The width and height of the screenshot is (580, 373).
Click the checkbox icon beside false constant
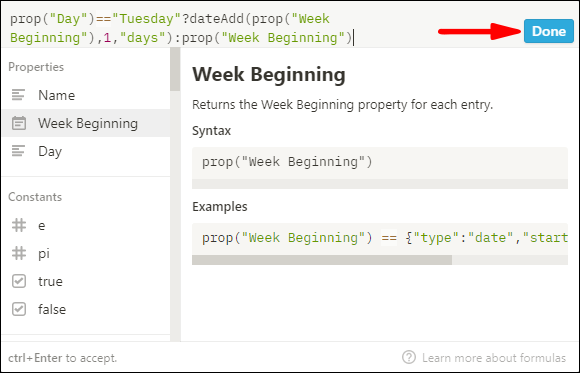pos(19,309)
